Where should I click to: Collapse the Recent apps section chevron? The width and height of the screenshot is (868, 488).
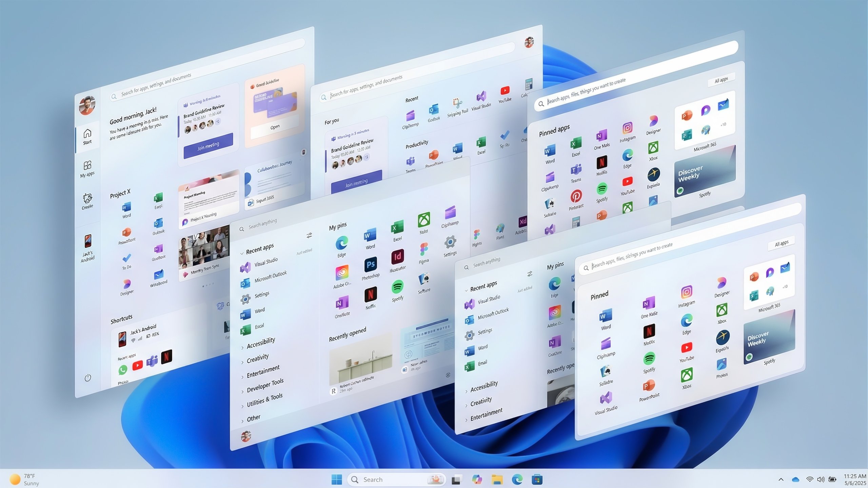tap(242, 253)
